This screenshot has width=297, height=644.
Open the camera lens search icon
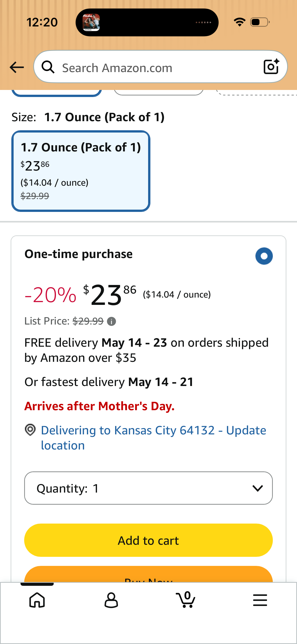pyautogui.click(x=271, y=67)
